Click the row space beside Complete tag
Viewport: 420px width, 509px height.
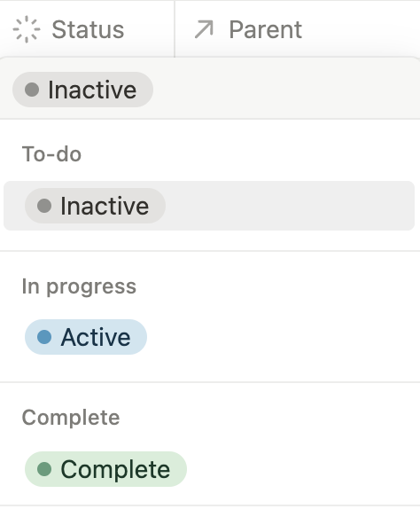pyautogui.click(x=300, y=469)
